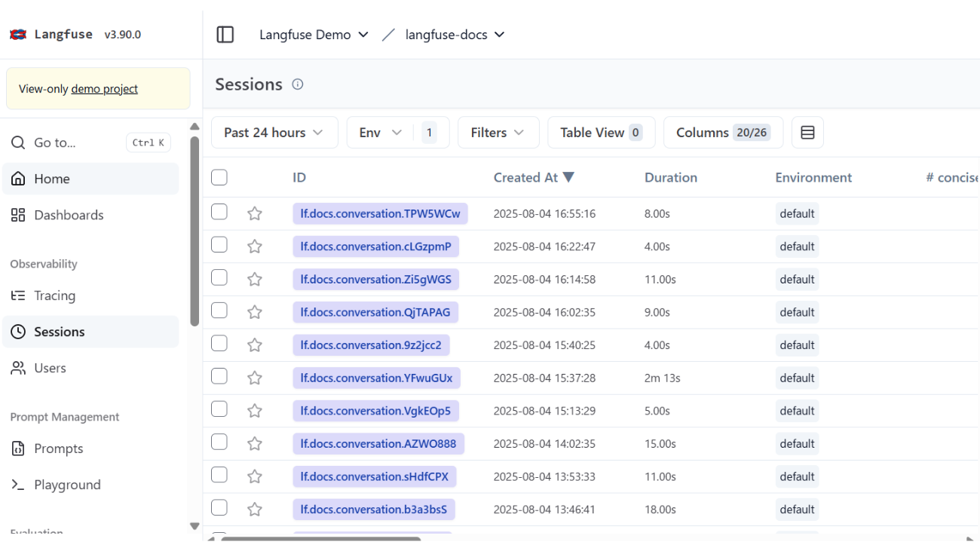
Task: Click the demo project link
Action: [105, 89]
